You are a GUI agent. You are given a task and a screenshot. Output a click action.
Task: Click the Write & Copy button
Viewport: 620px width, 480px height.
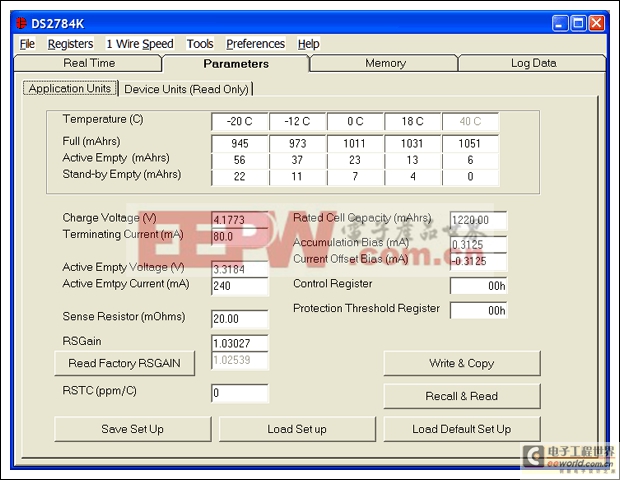point(462,363)
